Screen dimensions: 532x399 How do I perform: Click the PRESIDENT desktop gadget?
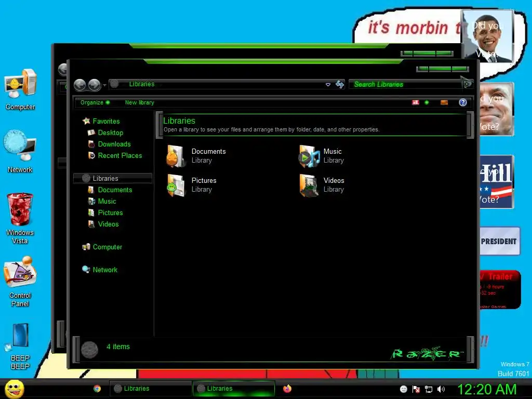(499, 241)
